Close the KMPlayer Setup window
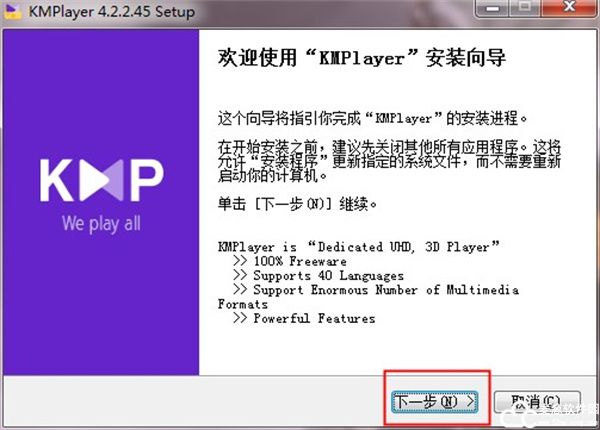Image resolution: width=600 pixels, height=430 pixels. [569, 7]
